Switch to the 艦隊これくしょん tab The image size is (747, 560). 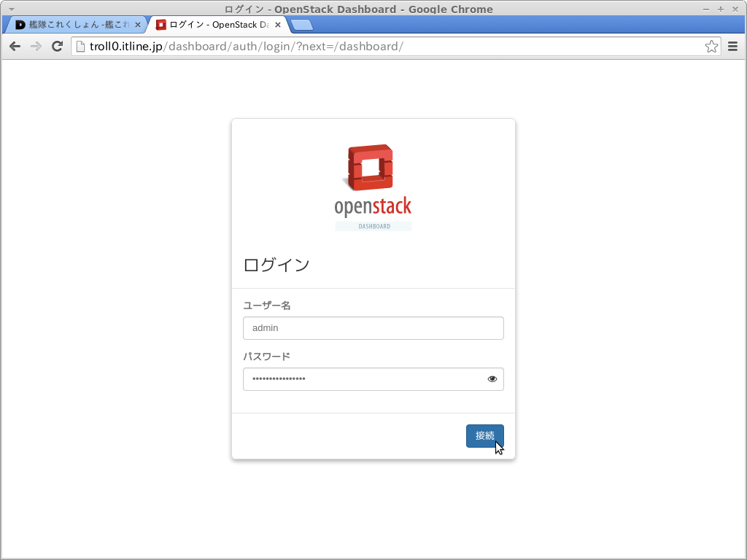tap(77, 25)
